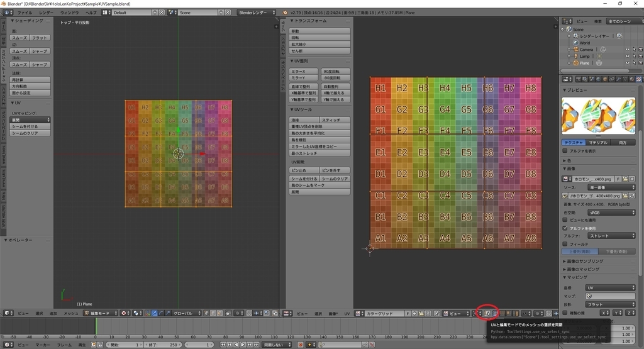Screen dimensions: 644x349
Task: Open the ウィンドウ menu
Action: click(x=69, y=13)
